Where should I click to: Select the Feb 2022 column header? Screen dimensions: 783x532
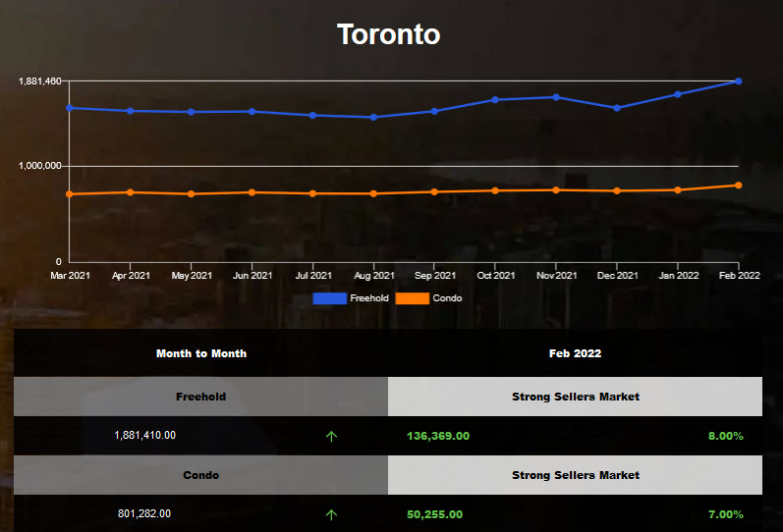pos(575,353)
